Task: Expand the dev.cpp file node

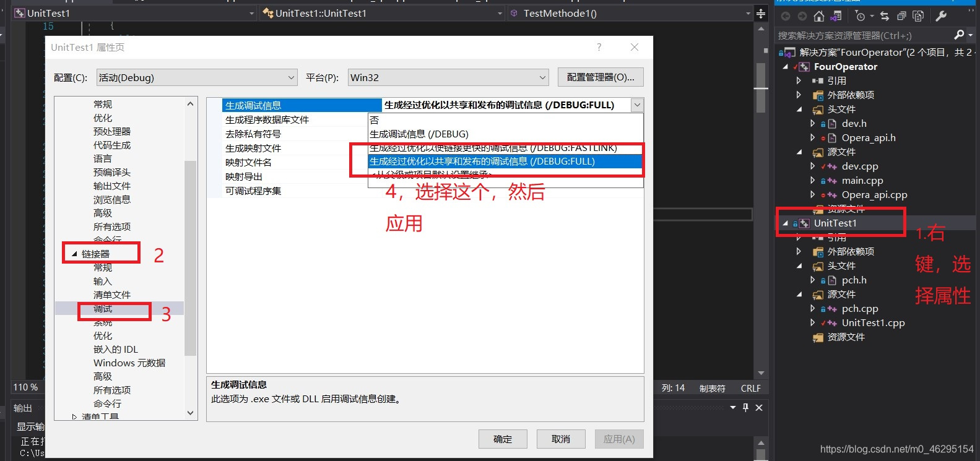Action: (x=813, y=166)
